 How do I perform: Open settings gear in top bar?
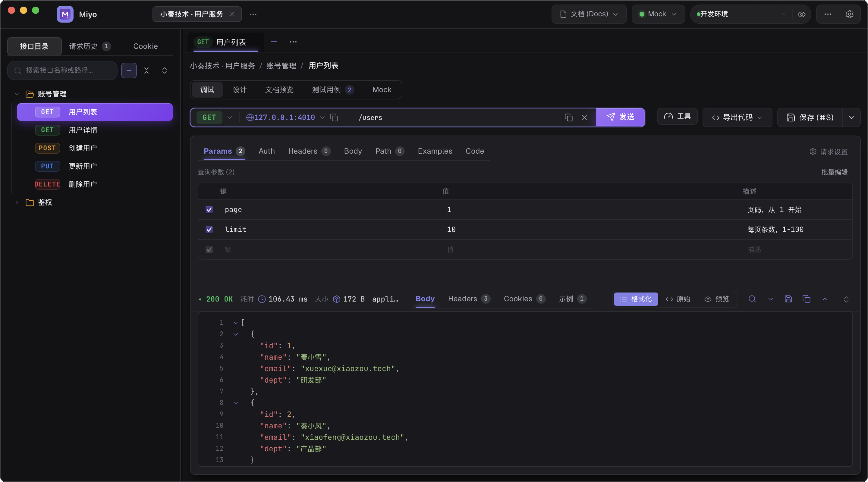point(849,14)
